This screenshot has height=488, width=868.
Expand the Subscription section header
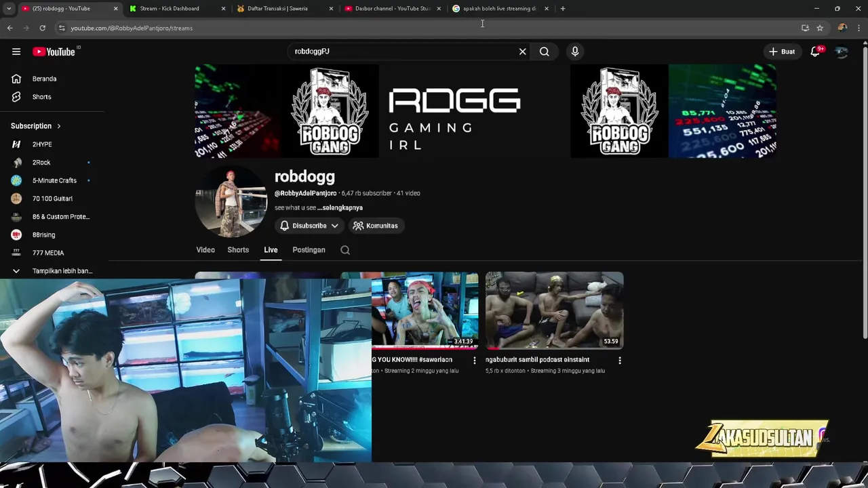click(36, 126)
